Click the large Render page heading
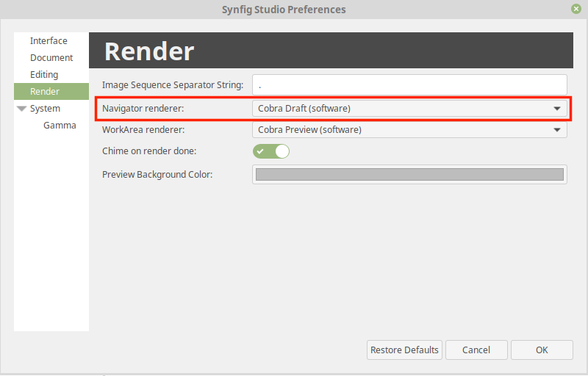The height and width of the screenshot is (376, 588). pos(149,51)
